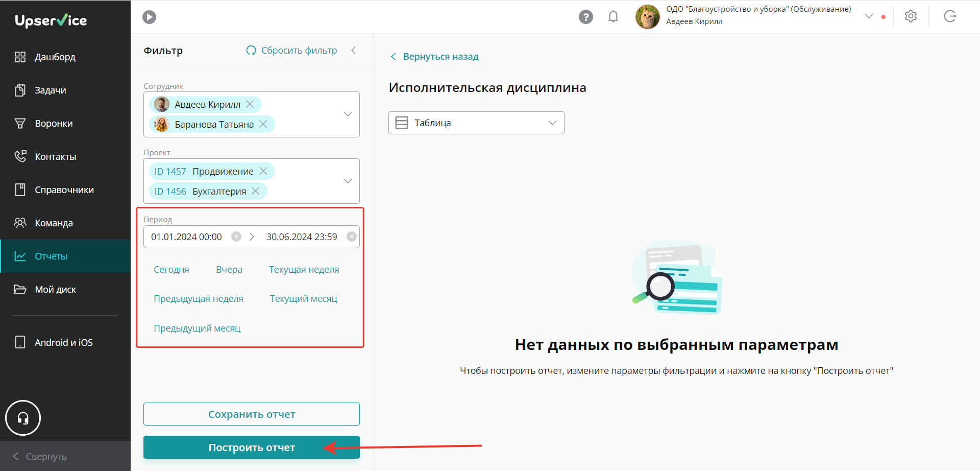The height and width of the screenshot is (471, 980).
Task: Click the Задачи clipboard icon
Action: coord(20,90)
